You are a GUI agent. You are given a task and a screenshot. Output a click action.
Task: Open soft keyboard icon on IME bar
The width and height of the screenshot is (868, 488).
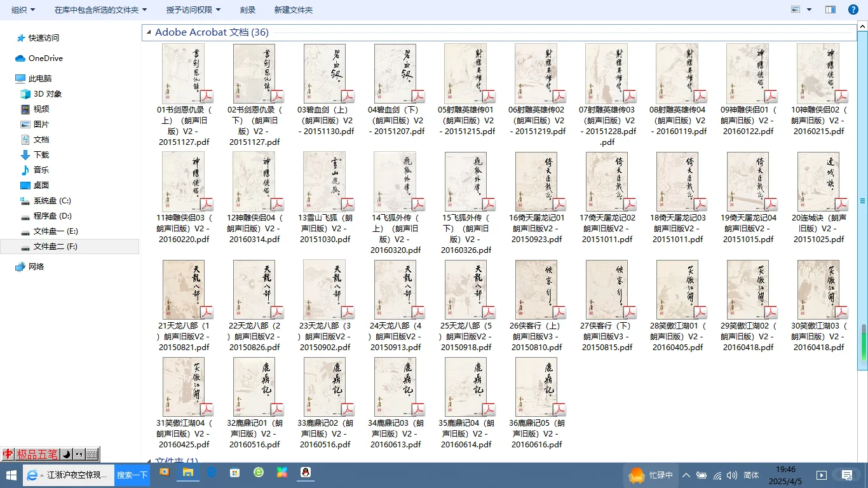[x=92, y=454]
